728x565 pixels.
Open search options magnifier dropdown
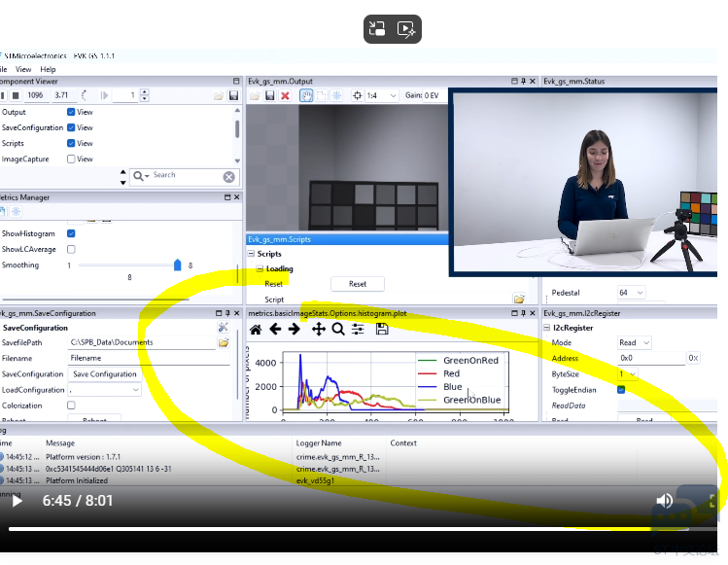tap(141, 176)
